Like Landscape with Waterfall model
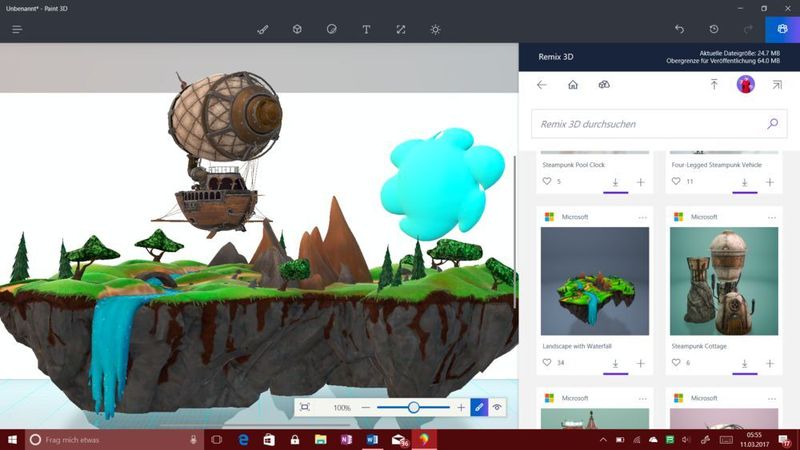This screenshot has height=450, width=800. [547, 362]
